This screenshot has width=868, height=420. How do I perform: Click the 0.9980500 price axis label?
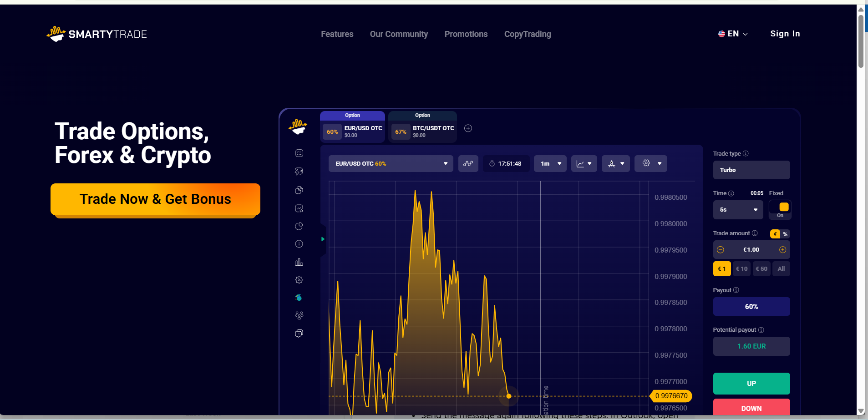pyautogui.click(x=671, y=197)
